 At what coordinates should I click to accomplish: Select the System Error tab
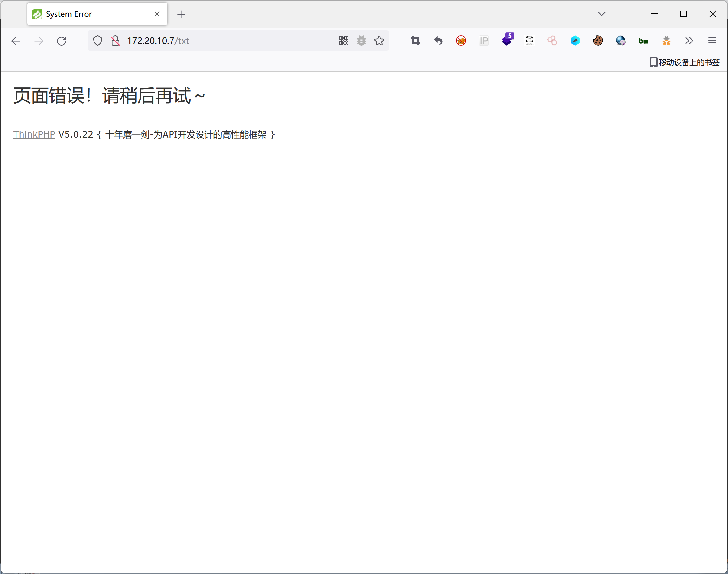91,14
